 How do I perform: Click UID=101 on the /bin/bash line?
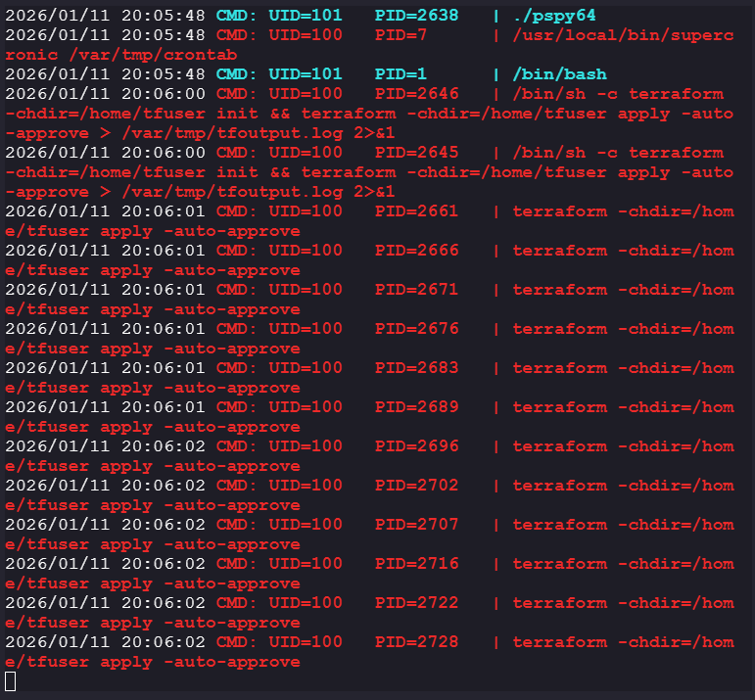(306, 74)
